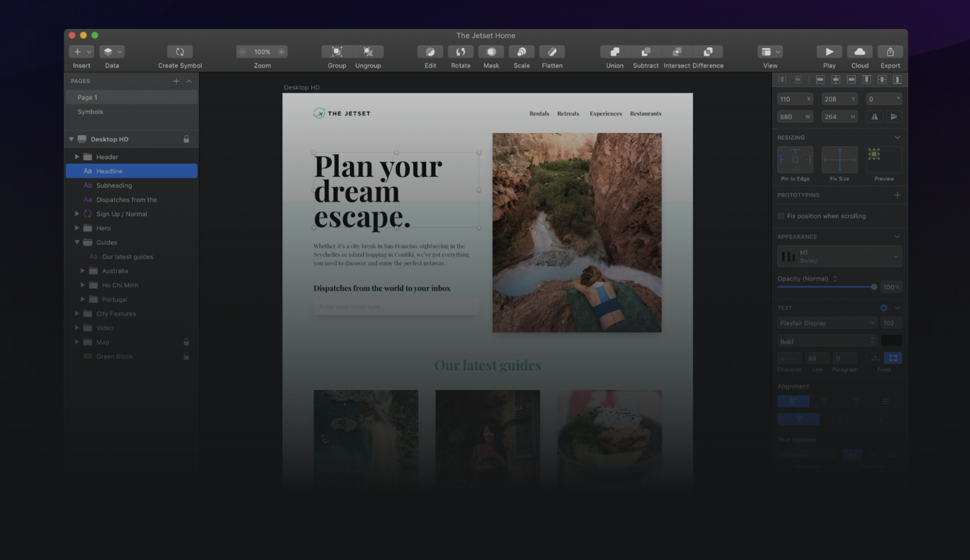Click the Edit toolbar icon
This screenshot has height=560, width=970.
(430, 52)
